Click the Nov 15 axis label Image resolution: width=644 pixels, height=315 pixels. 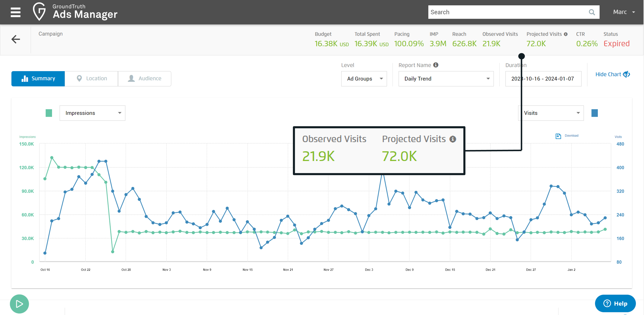(x=248, y=269)
